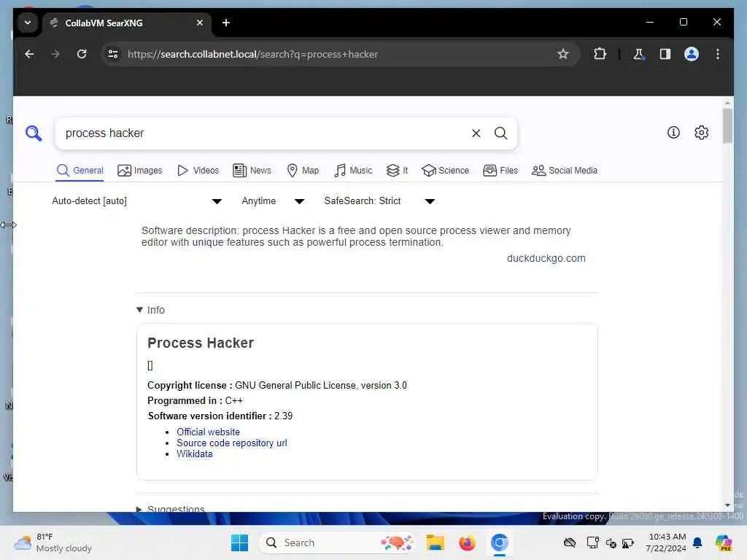Open the Source code repository url link
The width and height of the screenshot is (747, 560).
pyautogui.click(x=231, y=443)
